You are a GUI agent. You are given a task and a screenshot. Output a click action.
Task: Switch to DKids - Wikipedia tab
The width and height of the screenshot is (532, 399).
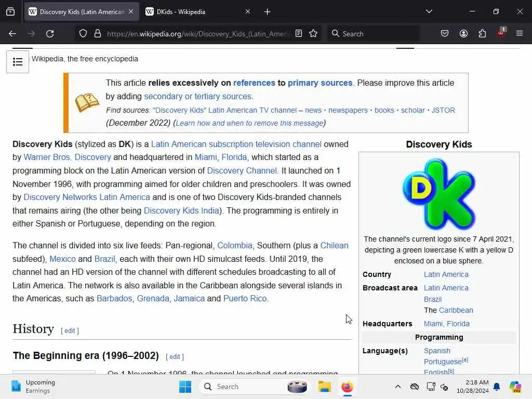[x=198, y=12]
